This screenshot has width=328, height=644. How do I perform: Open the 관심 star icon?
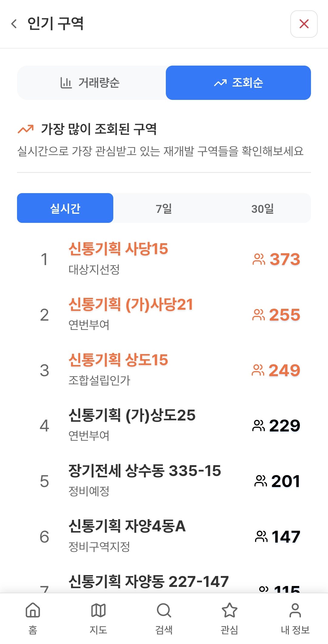tap(230, 610)
